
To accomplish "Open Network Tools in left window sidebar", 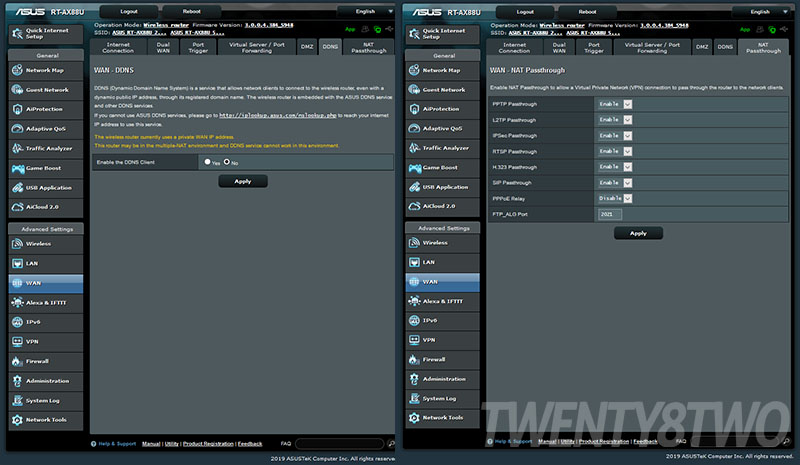I will 46,420.
